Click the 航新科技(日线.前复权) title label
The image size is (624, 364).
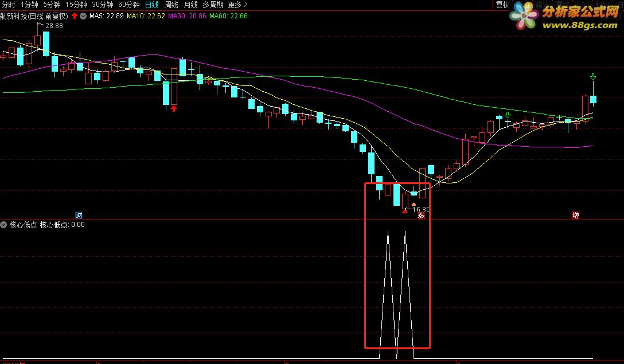pyautogui.click(x=34, y=16)
